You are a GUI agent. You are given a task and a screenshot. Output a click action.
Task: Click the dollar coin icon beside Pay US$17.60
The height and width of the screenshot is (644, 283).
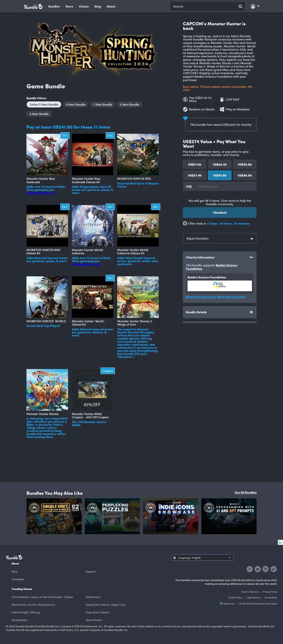click(185, 99)
